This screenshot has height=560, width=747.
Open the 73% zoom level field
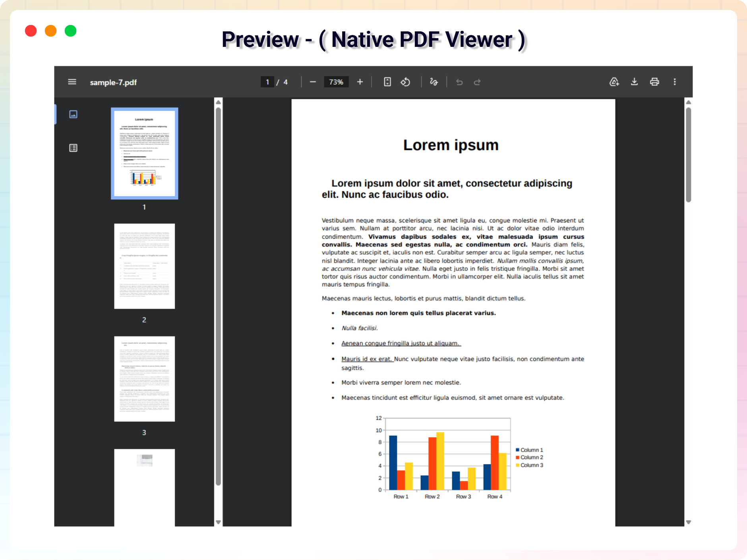coord(336,82)
